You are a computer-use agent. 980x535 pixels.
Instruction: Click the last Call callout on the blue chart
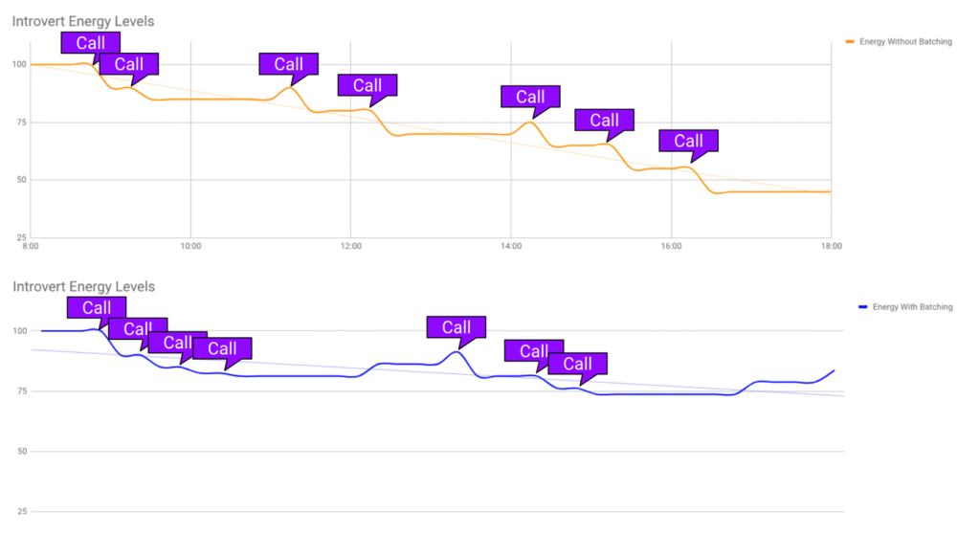click(x=577, y=364)
